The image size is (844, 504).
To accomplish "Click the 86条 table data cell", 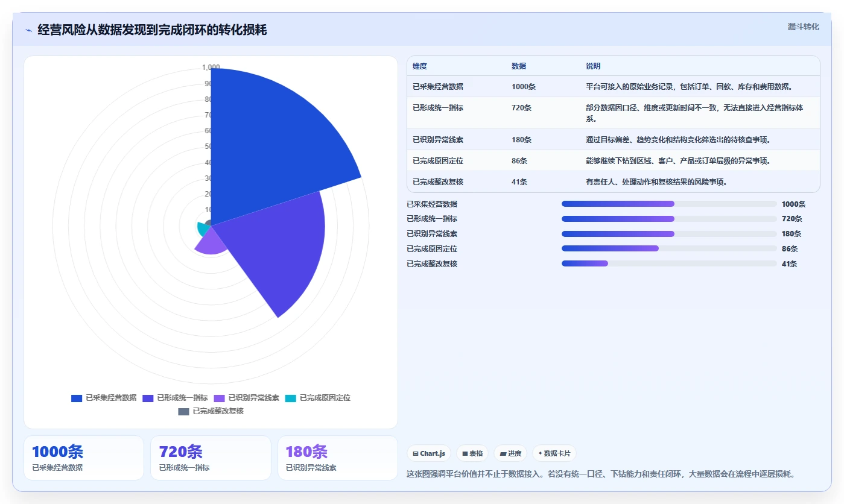I will pyautogui.click(x=519, y=161).
